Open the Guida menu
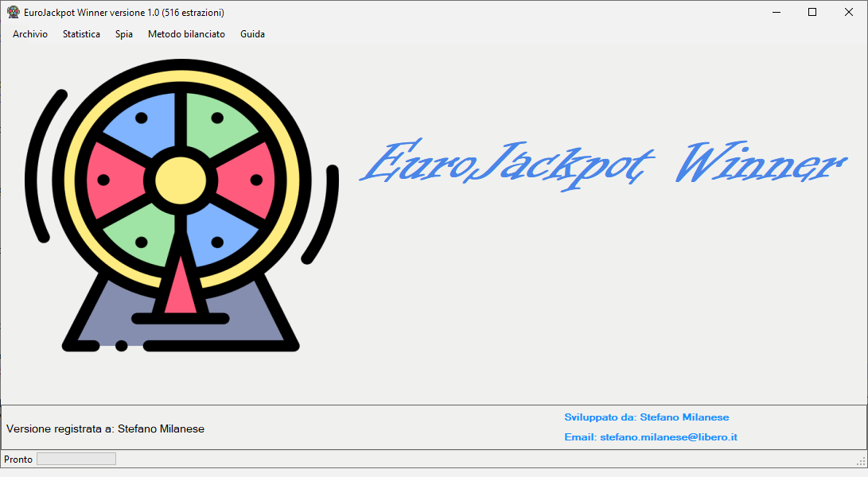Image resolution: width=868 pixels, height=477 pixels. coord(252,33)
